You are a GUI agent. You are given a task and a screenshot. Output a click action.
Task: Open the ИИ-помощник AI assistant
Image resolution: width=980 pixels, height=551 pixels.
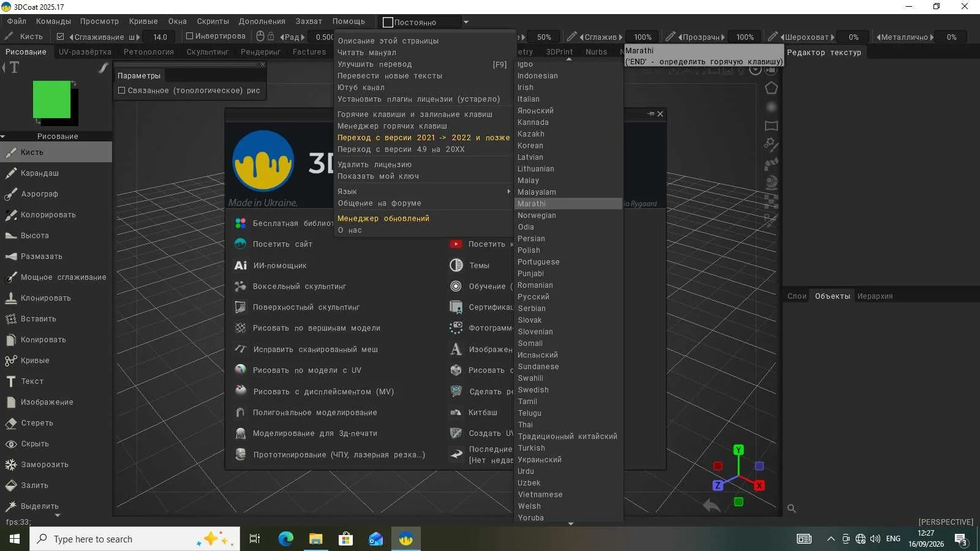(270, 266)
